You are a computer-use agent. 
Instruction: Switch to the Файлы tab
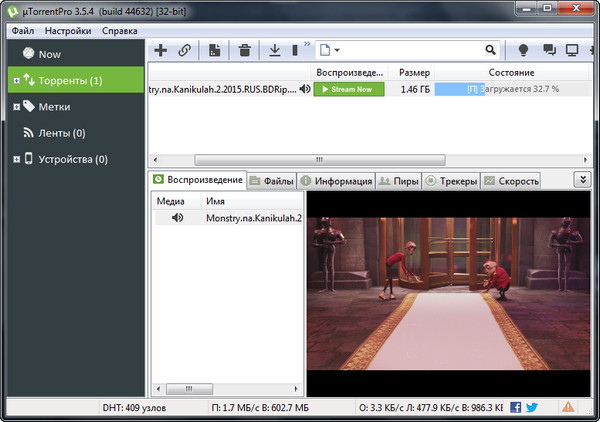272,181
